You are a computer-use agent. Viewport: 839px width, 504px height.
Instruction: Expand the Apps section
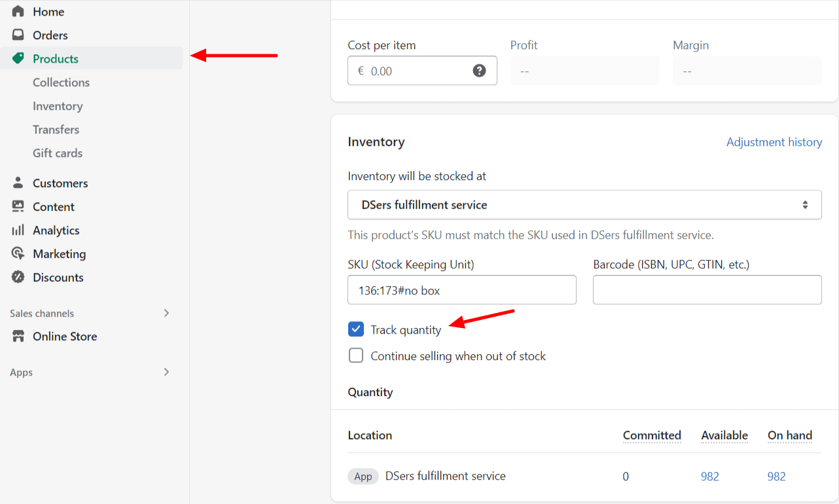(166, 372)
